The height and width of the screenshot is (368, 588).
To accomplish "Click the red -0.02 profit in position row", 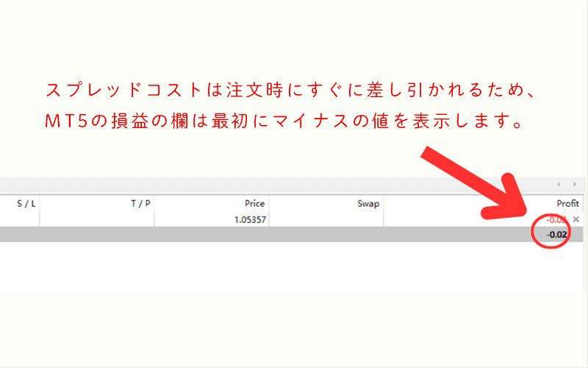I will pyautogui.click(x=556, y=219).
